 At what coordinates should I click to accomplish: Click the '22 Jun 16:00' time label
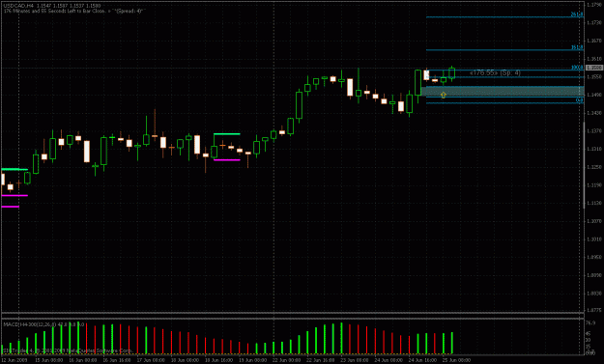[x=320, y=360]
